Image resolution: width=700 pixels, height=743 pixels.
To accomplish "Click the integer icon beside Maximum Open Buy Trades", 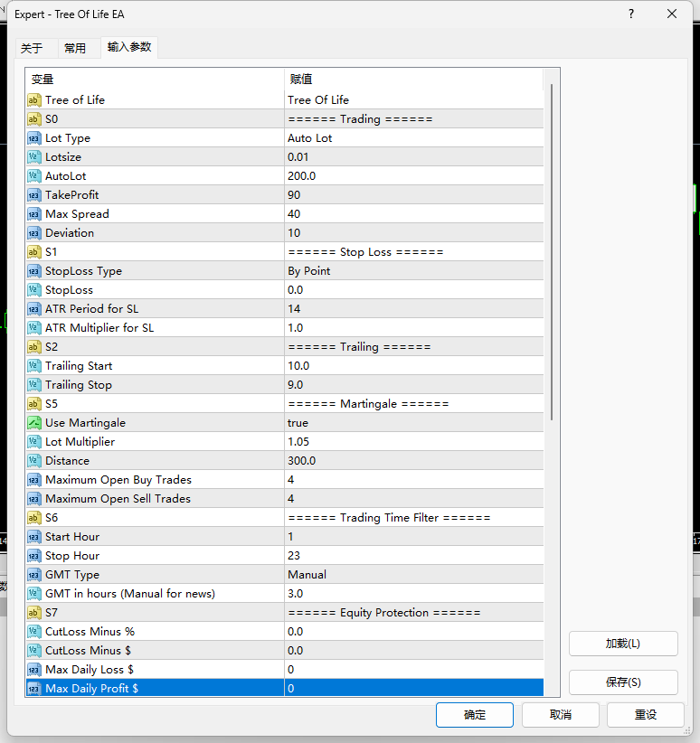I will click(x=33, y=480).
